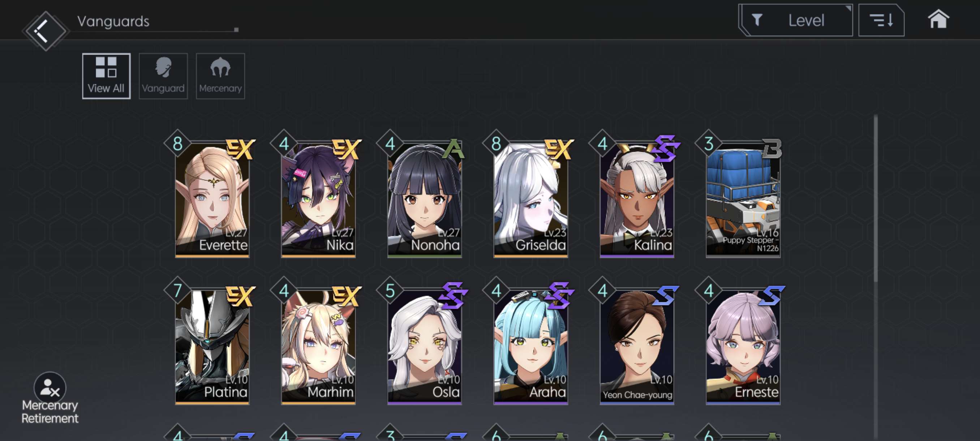The width and height of the screenshot is (980, 441).
Task: Open the Level filter dropdown
Action: coord(795,20)
